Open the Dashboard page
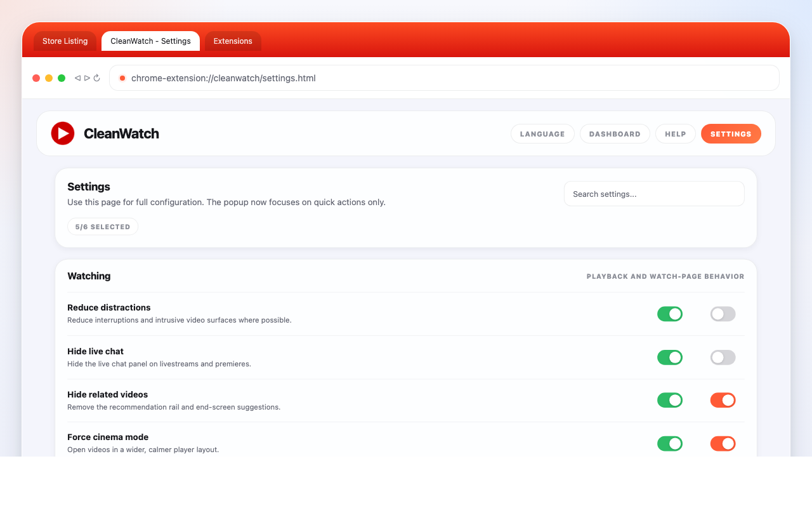 (615, 134)
